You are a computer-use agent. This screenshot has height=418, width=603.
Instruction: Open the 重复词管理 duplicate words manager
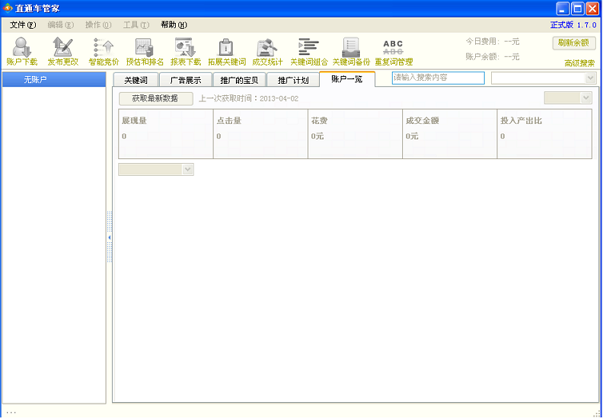coord(393,51)
